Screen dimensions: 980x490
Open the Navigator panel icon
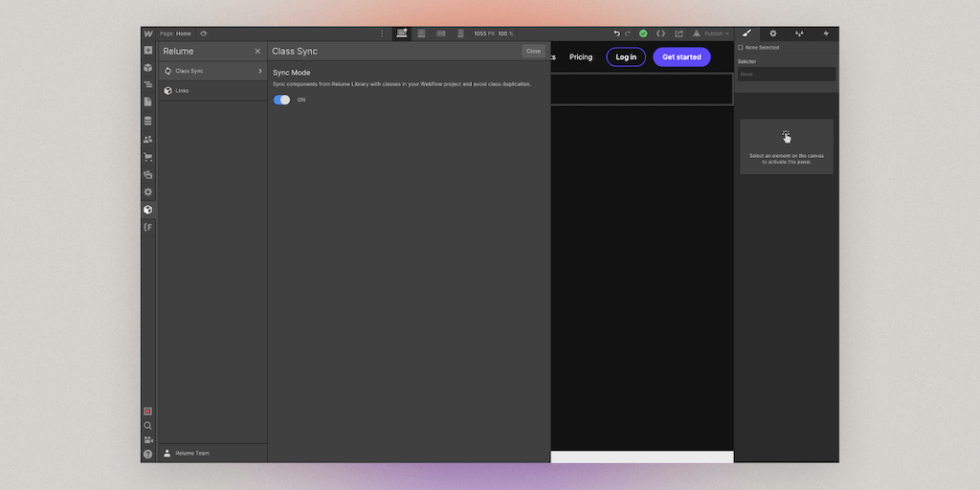(x=148, y=84)
